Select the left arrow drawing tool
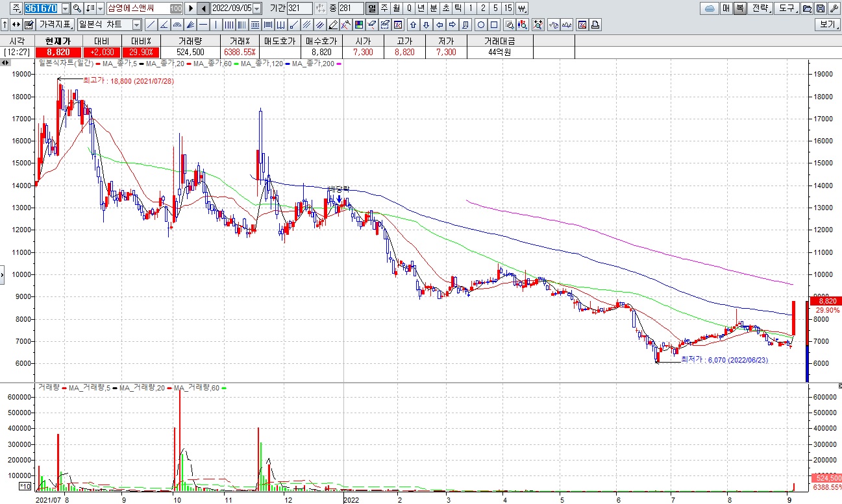Image resolution: width=842 pixels, height=504 pixels. click(x=440, y=25)
